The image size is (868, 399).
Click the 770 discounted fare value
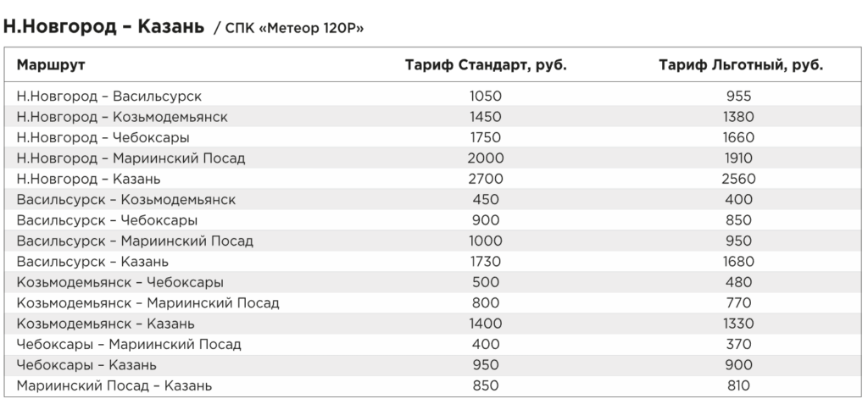click(x=738, y=302)
